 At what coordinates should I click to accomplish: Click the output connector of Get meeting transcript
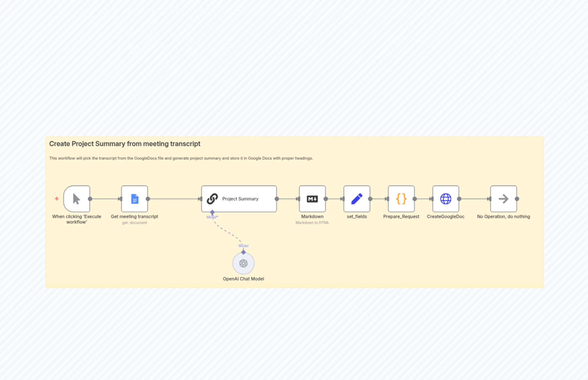pyautogui.click(x=148, y=199)
